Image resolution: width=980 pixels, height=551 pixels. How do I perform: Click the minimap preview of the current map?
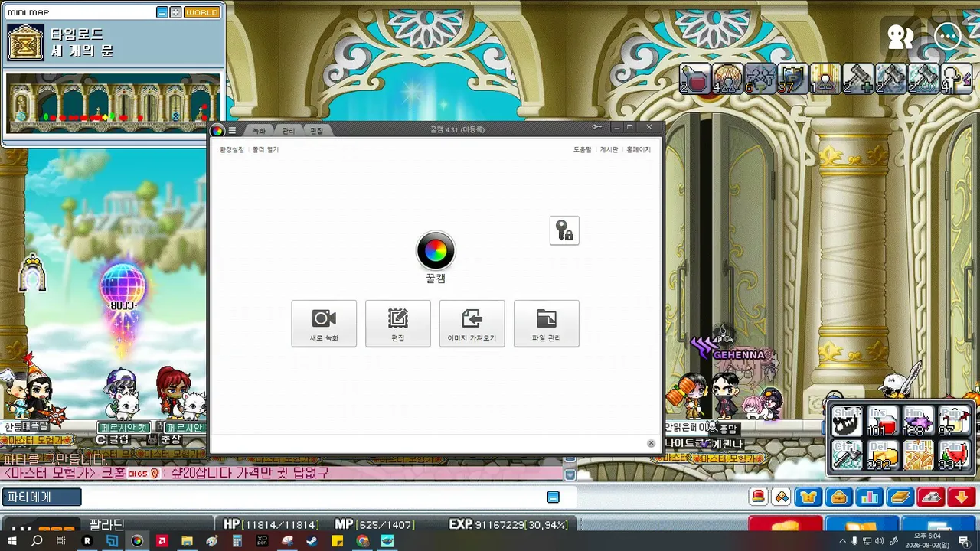(113, 103)
